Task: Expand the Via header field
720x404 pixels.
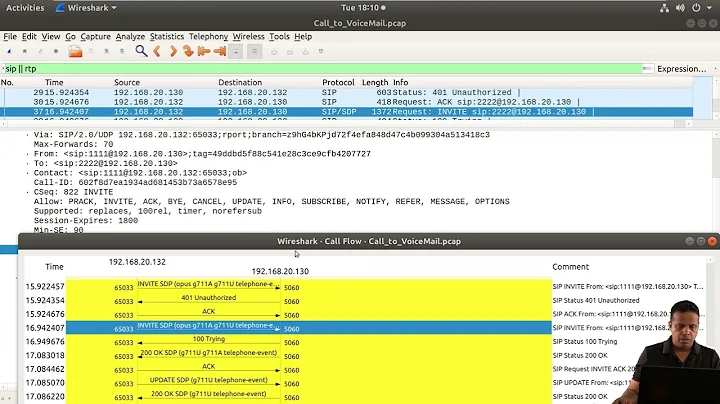Action: pyautogui.click(x=28, y=135)
